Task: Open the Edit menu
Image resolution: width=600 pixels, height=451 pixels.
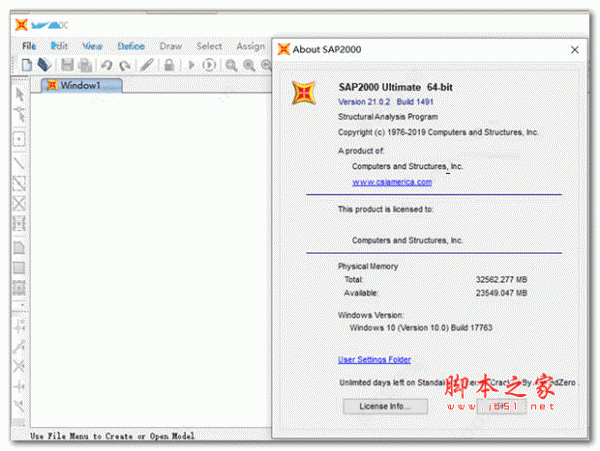Action: 59,46
